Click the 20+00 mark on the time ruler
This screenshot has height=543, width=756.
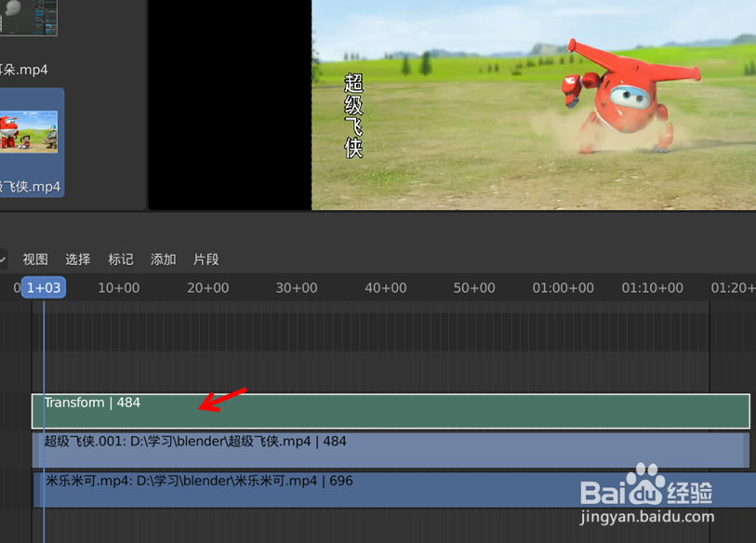click(207, 288)
